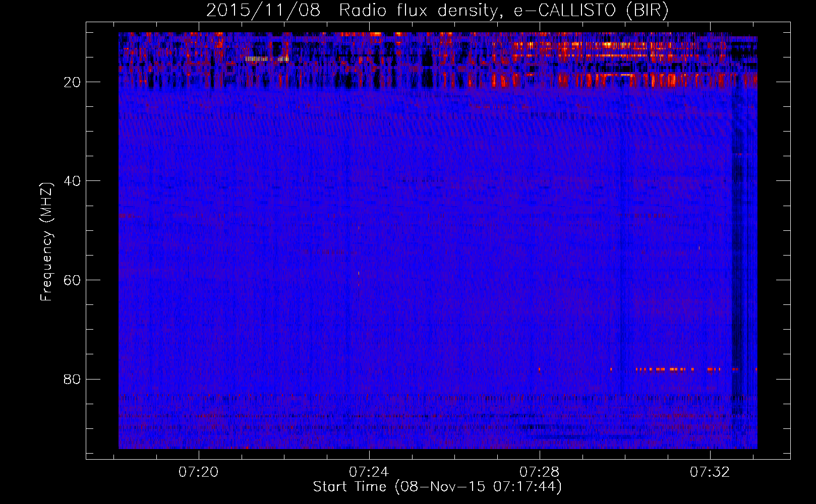The height and width of the screenshot is (504, 816).
Task: Click the 'Start Time (08-Nov-15 07:17:44)' label
Action: [437, 487]
